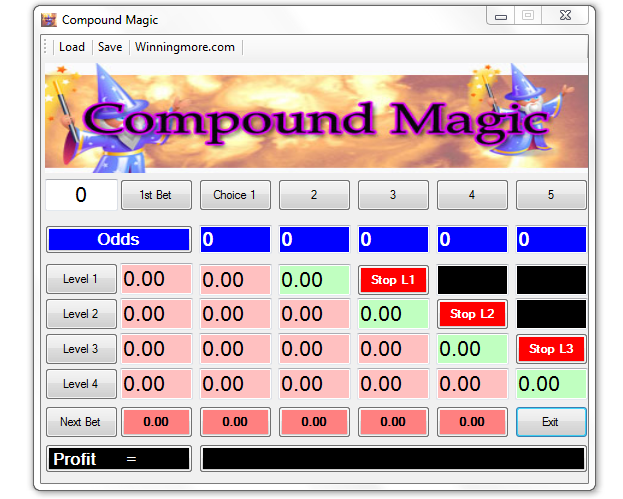Viewport: 623px width, 499px height.
Task: Click Next Bet amount under Choice 1
Action: pyautogui.click(x=235, y=422)
